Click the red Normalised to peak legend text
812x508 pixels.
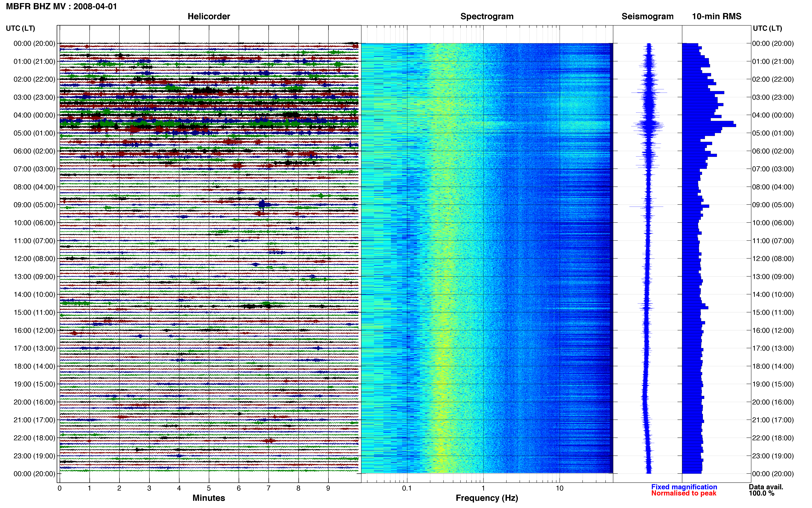(684, 493)
